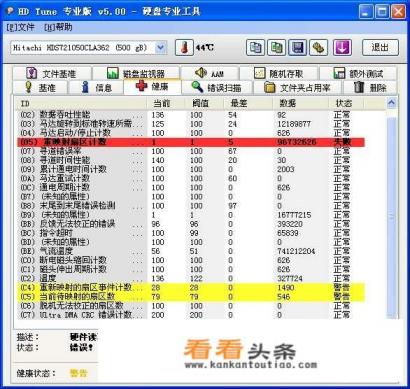Screen dimensions: 410x389
Task: Click the purple down-arrow minimize to tray icon
Action: [342, 47]
